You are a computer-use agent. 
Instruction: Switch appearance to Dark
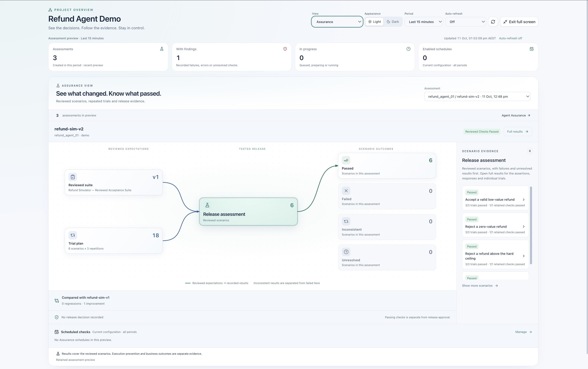point(393,22)
